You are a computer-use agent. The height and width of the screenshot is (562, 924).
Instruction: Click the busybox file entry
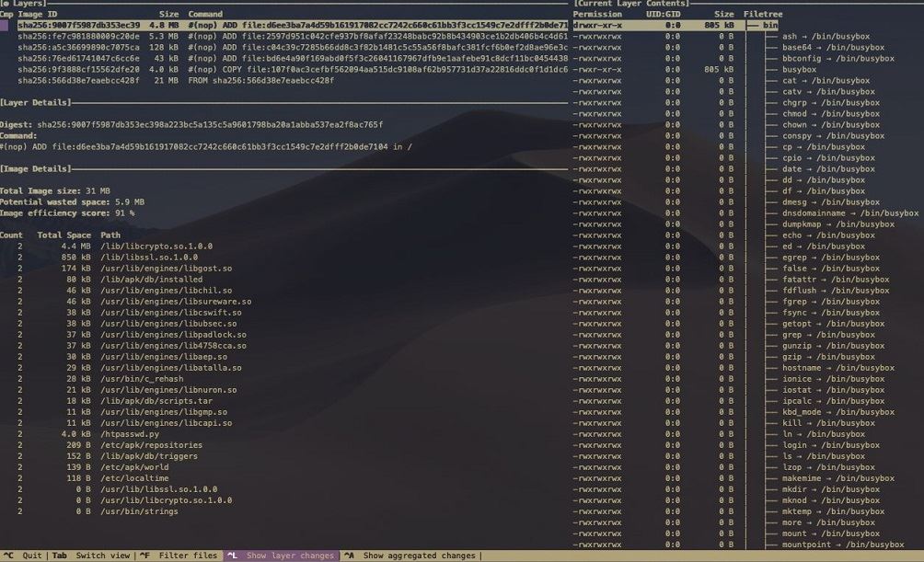tap(799, 69)
